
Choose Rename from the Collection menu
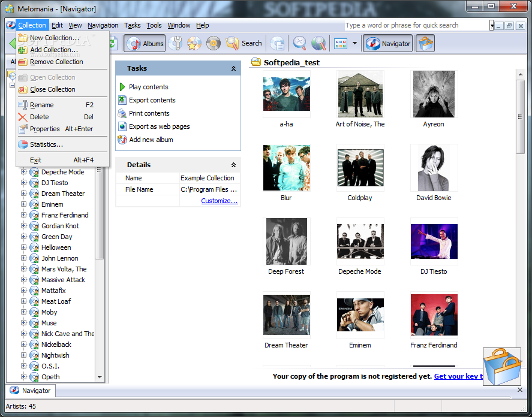click(63, 105)
